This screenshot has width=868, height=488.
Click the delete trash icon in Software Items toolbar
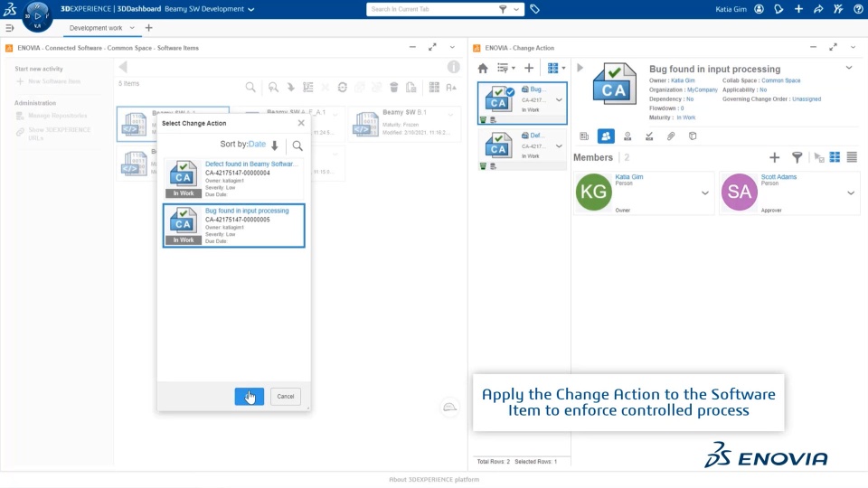pos(394,88)
